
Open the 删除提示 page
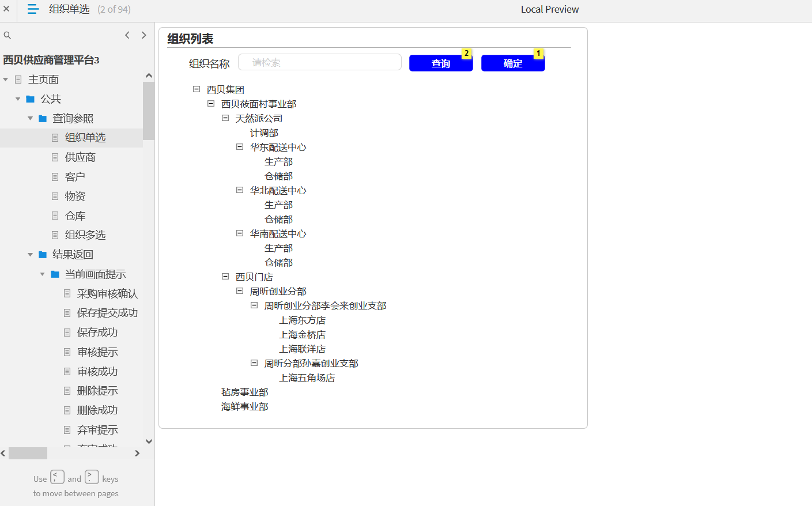pyautogui.click(x=97, y=391)
